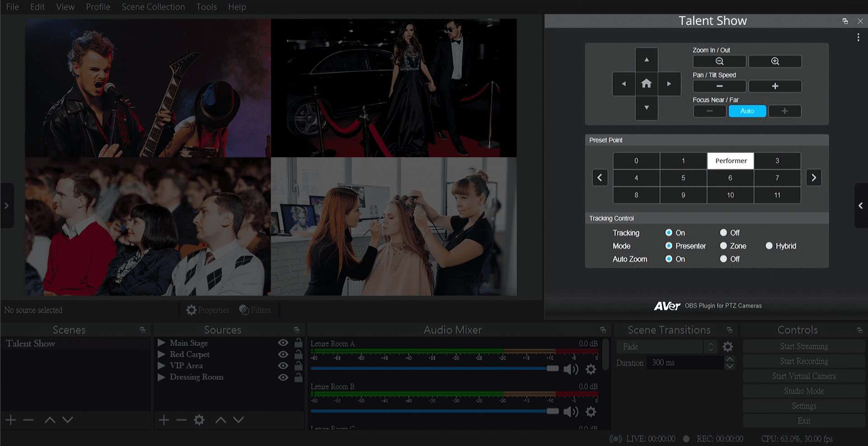
Task: Set focus farther with the plus button
Action: [x=785, y=111]
